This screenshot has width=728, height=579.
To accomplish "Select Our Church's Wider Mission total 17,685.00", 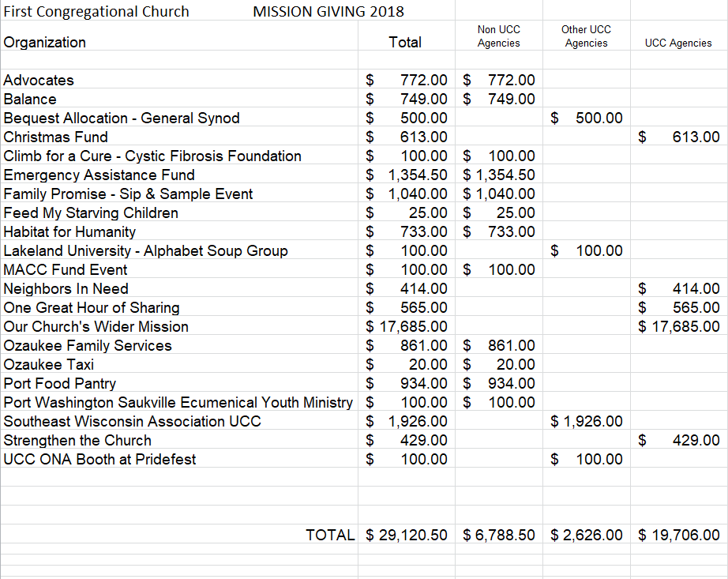I will click(x=407, y=326).
